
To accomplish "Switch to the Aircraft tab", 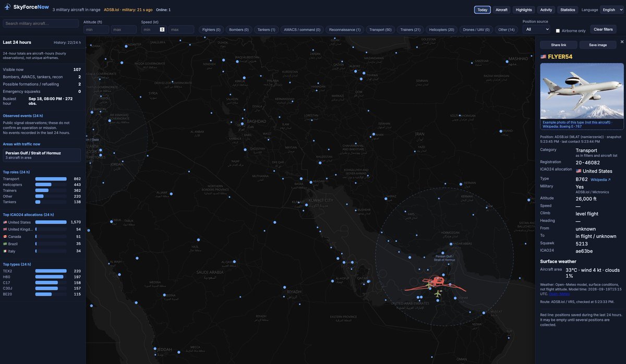I will [x=501, y=9].
